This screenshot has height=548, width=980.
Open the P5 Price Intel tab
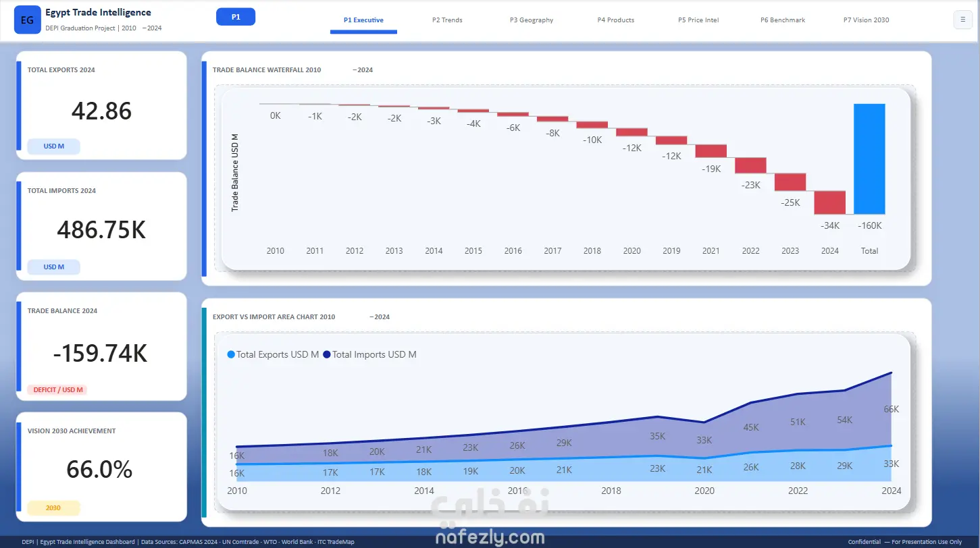click(x=698, y=20)
